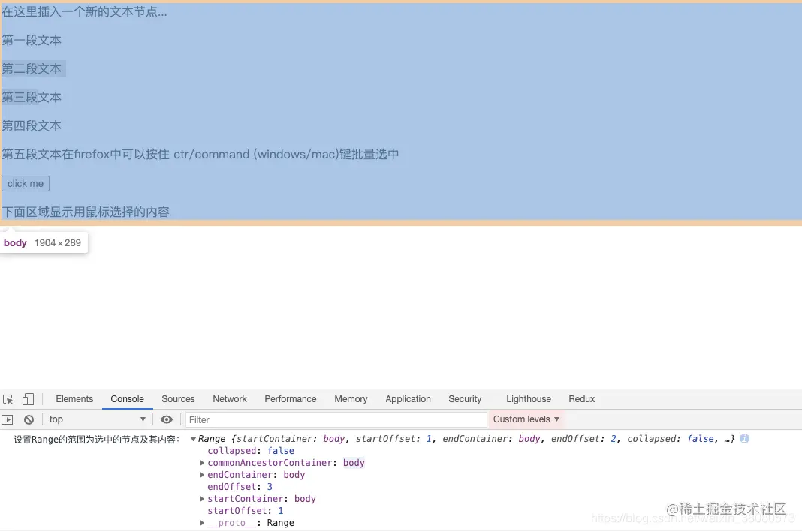Click the collapsed: false line
802x532 pixels.
[251, 451]
